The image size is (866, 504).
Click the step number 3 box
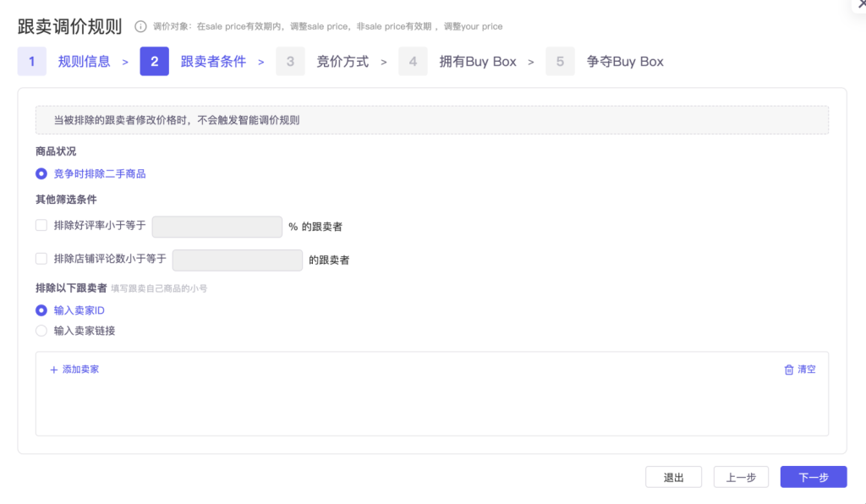coord(290,61)
